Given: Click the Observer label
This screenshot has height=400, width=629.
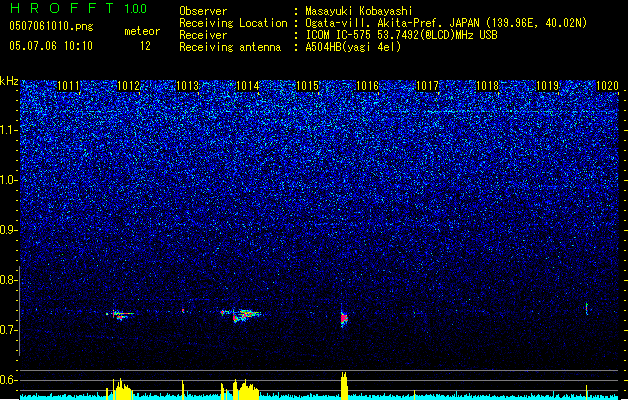Looking at the screenshot, I should pos(203,11).
